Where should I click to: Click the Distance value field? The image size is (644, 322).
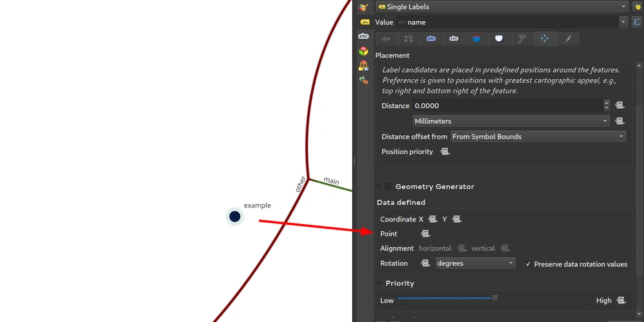(507, 106)
